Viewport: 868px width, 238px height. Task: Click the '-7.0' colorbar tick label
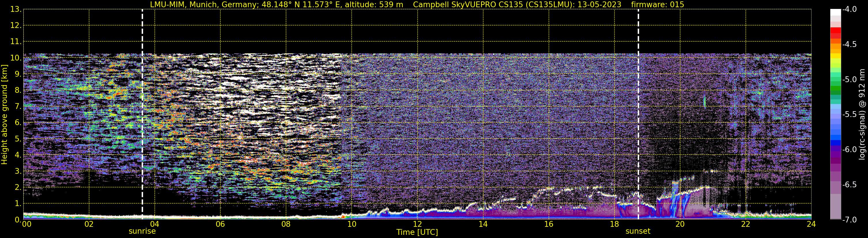(849, 220)
